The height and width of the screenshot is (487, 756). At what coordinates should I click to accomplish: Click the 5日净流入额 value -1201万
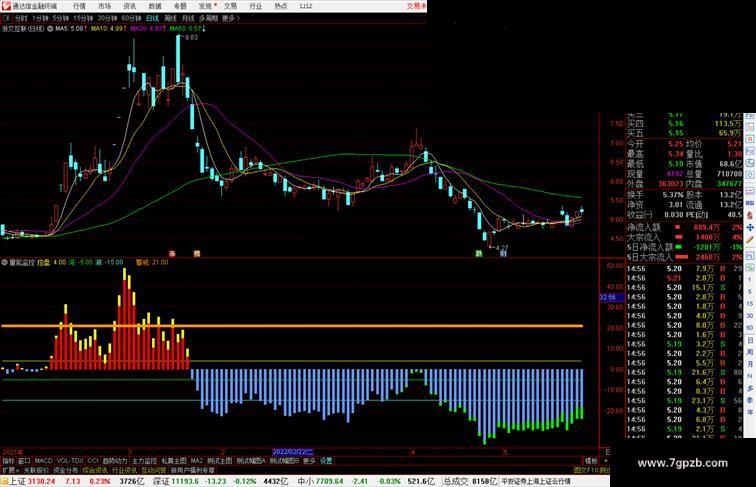coord(706,247)
